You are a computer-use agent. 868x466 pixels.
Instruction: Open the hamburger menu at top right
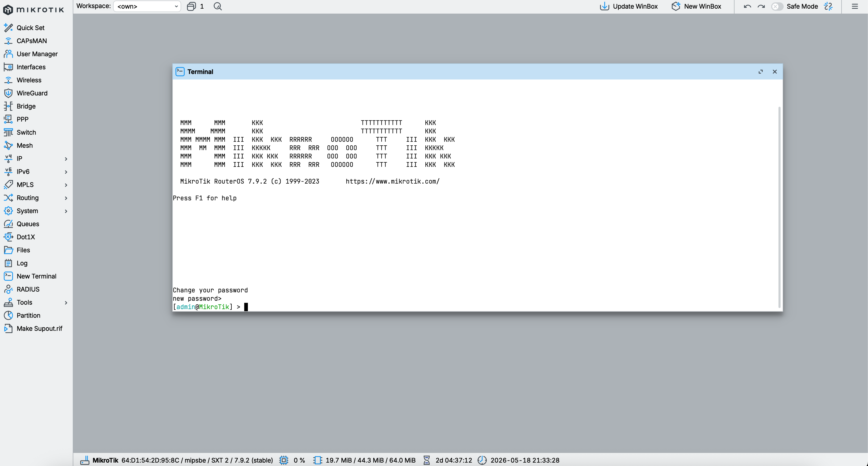pyautogui.click(x=855, y=6)
